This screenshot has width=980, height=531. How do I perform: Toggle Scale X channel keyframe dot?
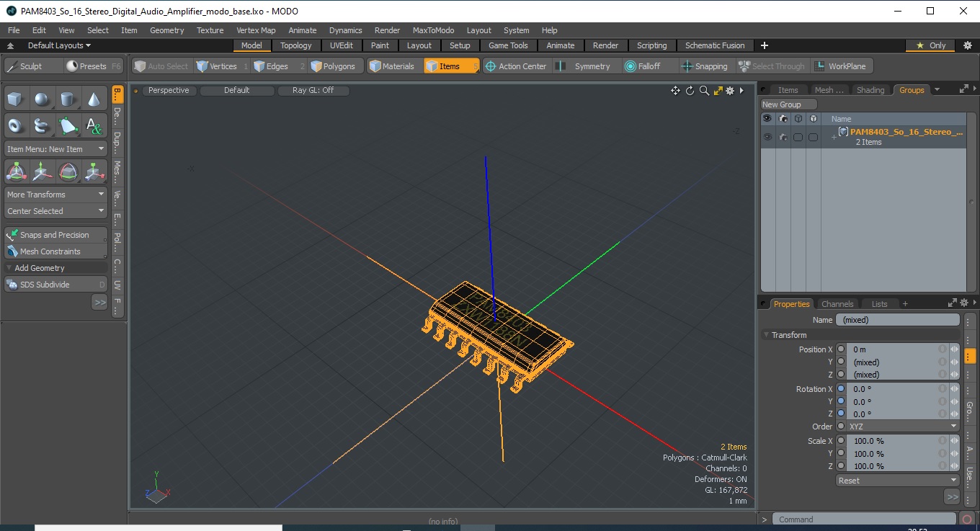pos(841,441)
